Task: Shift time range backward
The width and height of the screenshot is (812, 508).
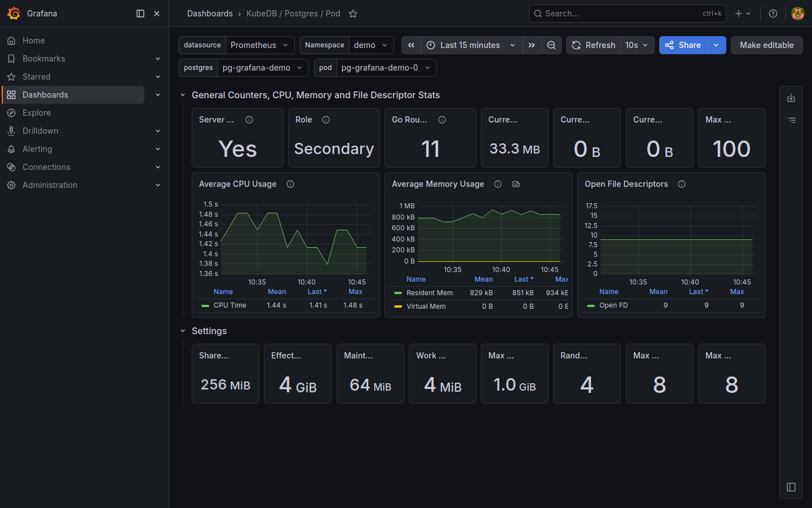Action: (411, 45)
